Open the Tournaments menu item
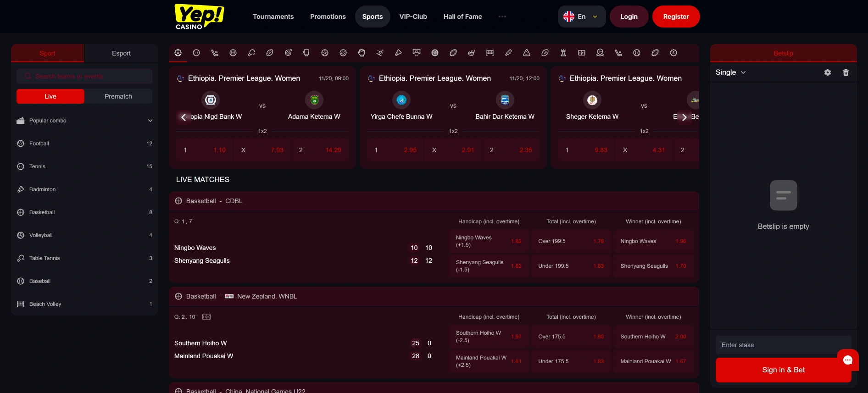Viewport: 868px width, 393px height. click(x=273, y=17)
